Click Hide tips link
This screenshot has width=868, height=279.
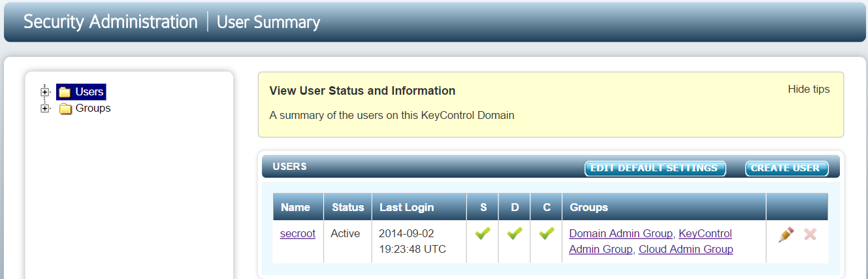pyautogui.click(x=809, y=90)
